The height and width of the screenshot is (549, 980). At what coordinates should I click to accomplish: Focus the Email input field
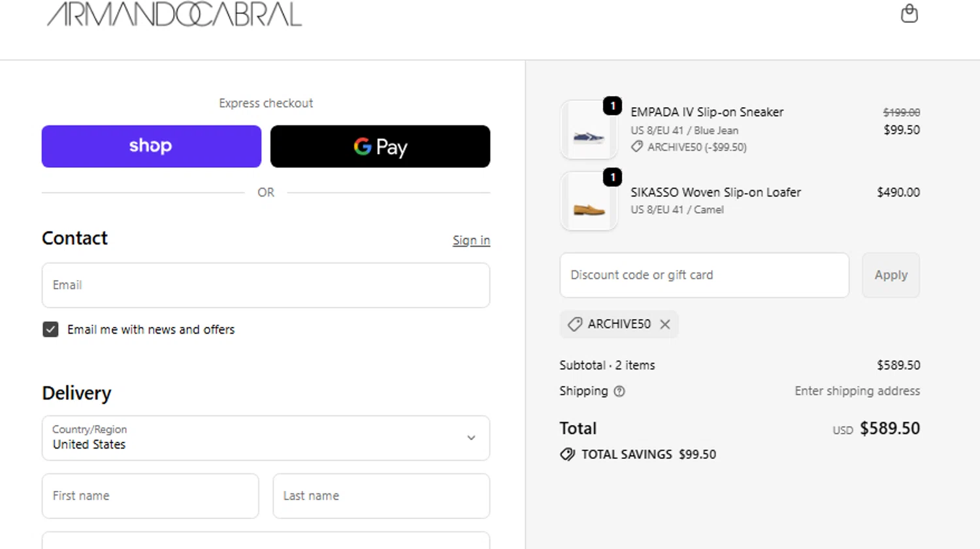coord(266,285)
